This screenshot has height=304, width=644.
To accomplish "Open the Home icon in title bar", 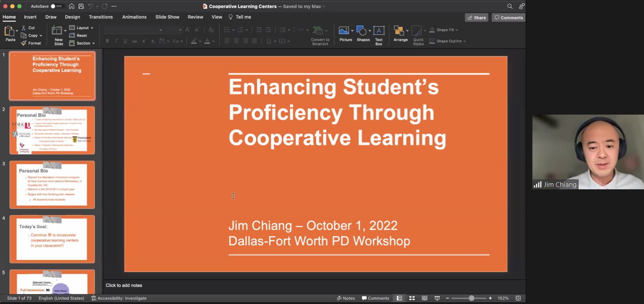I will [x=71, y=6].
